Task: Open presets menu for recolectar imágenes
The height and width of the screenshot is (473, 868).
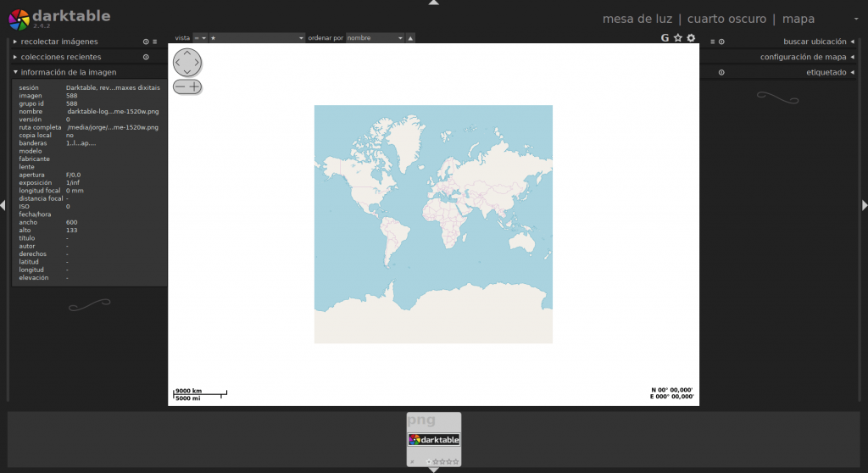Action: point(155,42)
